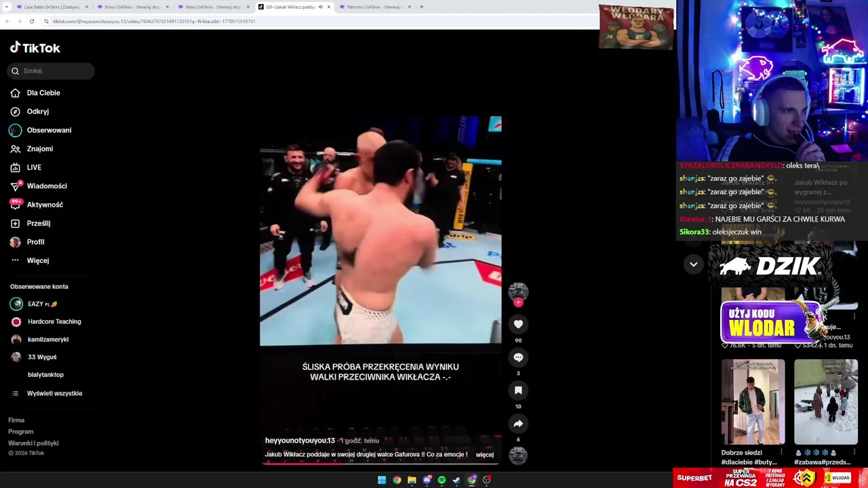
Task: Seek on the video progress bar
Action: click(x=381, y=464)
